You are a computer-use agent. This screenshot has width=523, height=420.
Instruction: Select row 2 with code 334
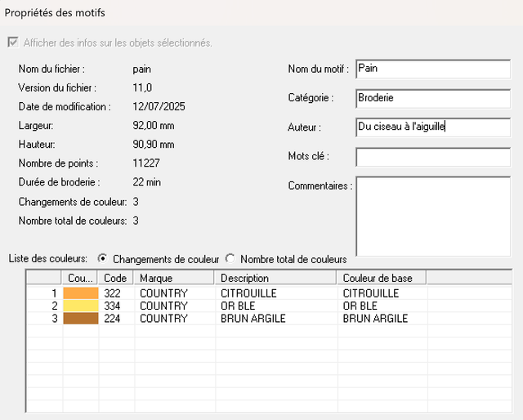[115, 306]
